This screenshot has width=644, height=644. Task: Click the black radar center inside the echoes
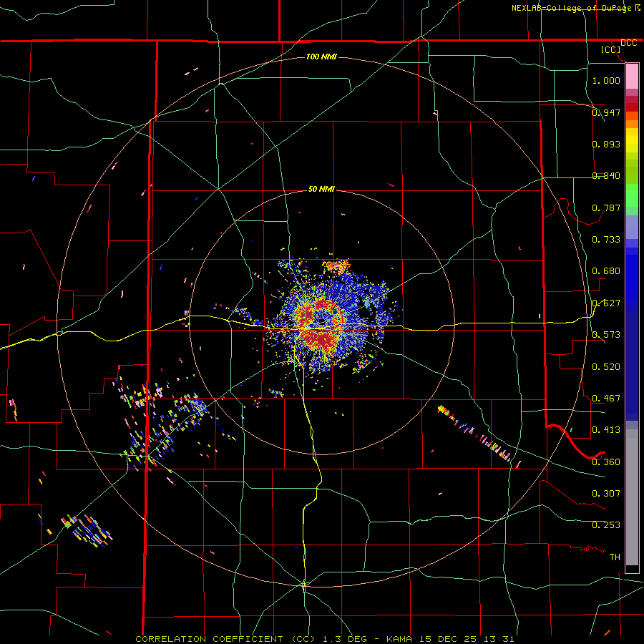point(321,321)
